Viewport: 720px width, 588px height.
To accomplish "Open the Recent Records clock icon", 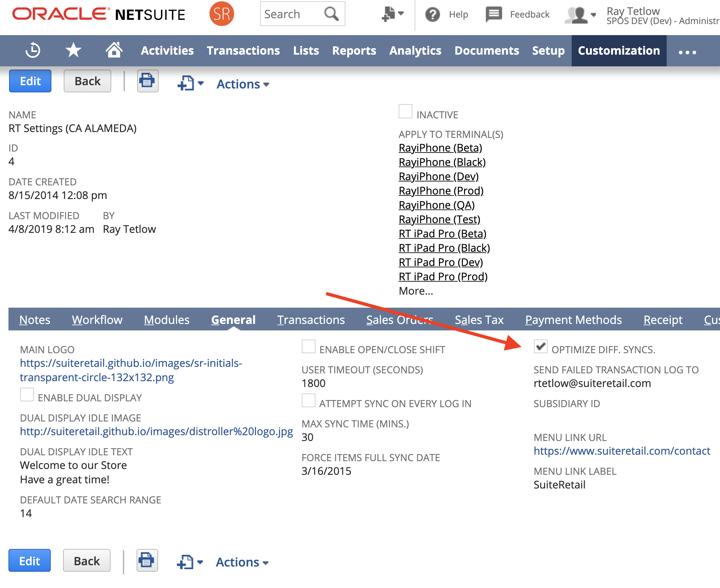I will tap(33, 50).
